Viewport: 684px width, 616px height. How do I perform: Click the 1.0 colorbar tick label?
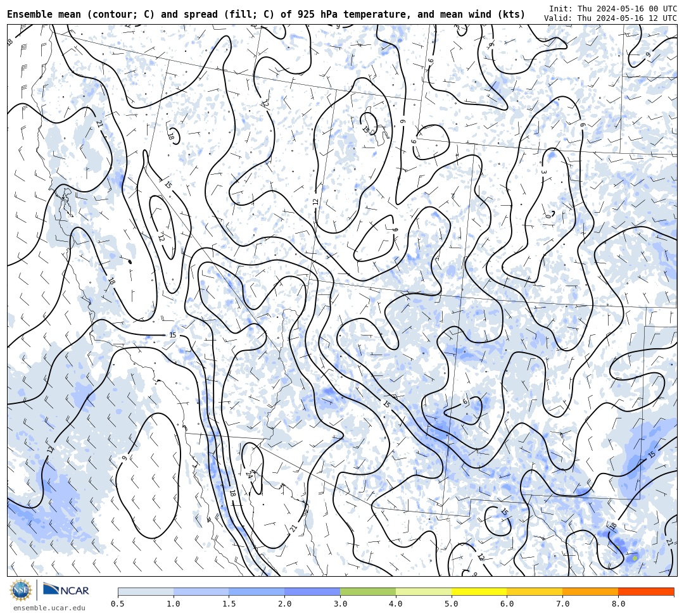(x=174, y=604)
